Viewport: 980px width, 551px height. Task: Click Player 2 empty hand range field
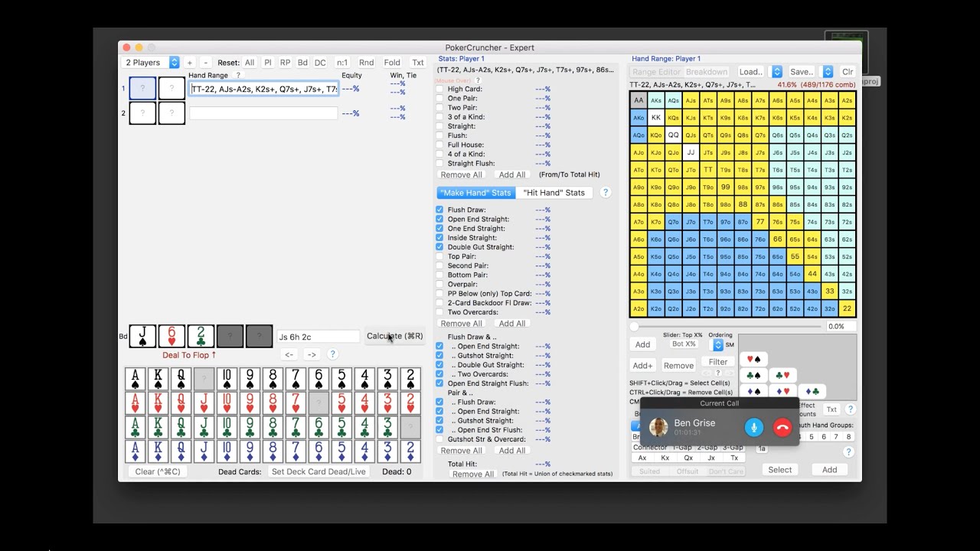(263, 113)
